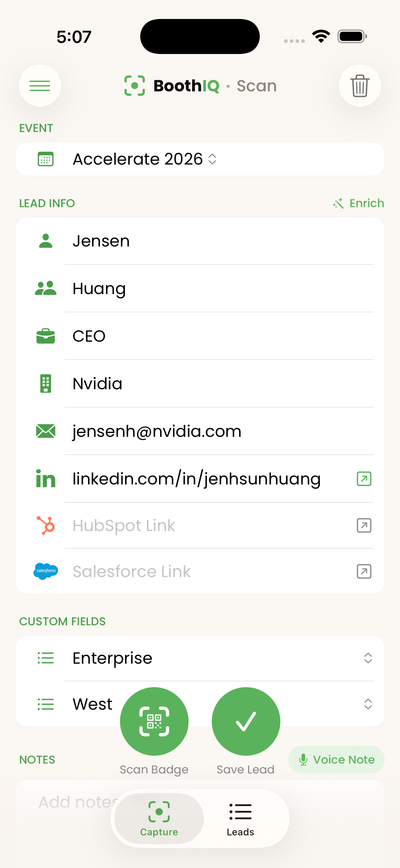Open the West custom field dropdown

368,704
